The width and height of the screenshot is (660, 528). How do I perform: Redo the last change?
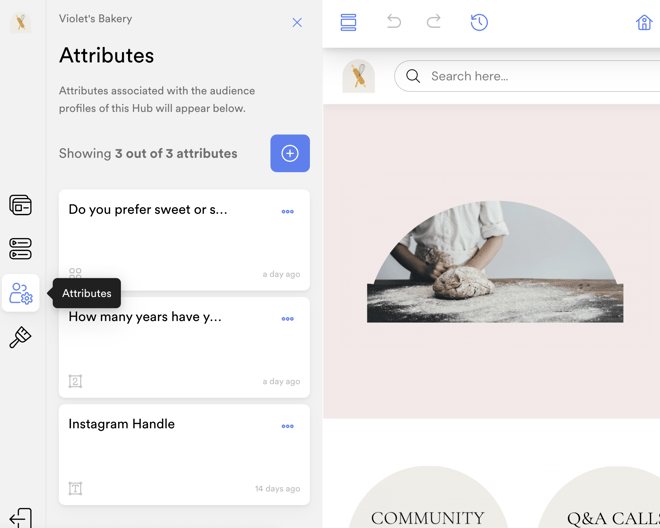point(434,21)
